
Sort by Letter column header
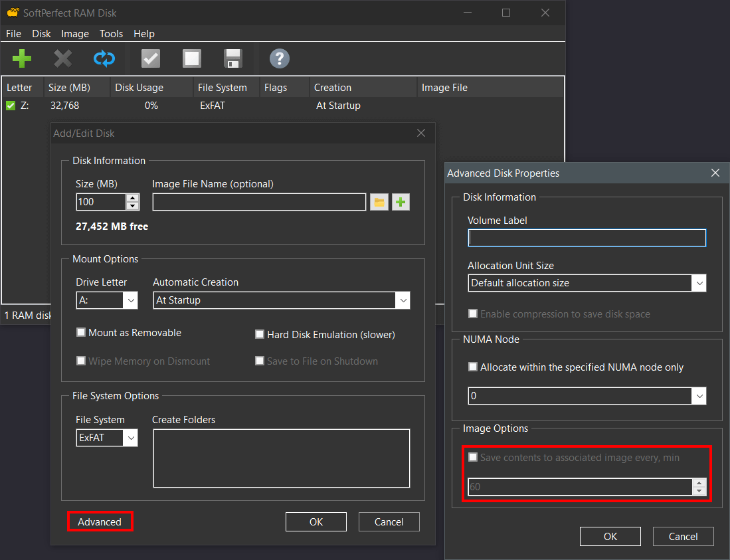click(x=23, y=88)
